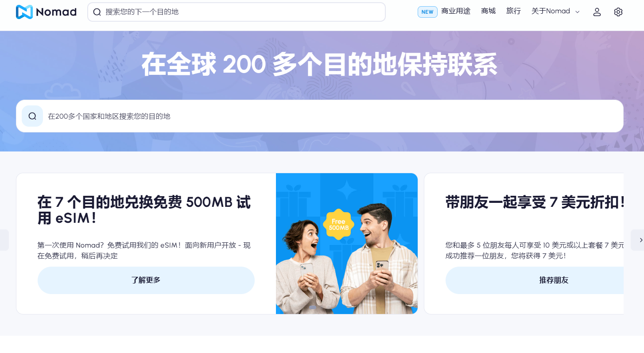Open the settings gear icon
This screenshot has width=644, height=353.
(x=618, y=12)
